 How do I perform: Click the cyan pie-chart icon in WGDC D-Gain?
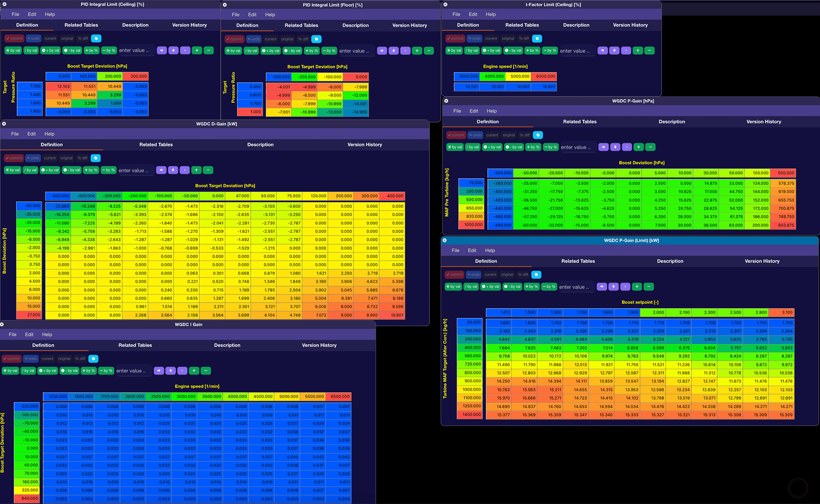pyautogui.click(x=96, y=158)
